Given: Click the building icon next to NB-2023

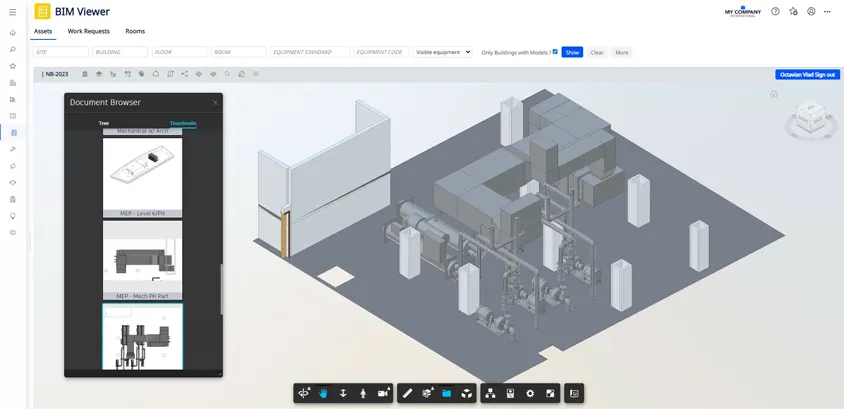Looking at the screenshot, I should 85,74.
